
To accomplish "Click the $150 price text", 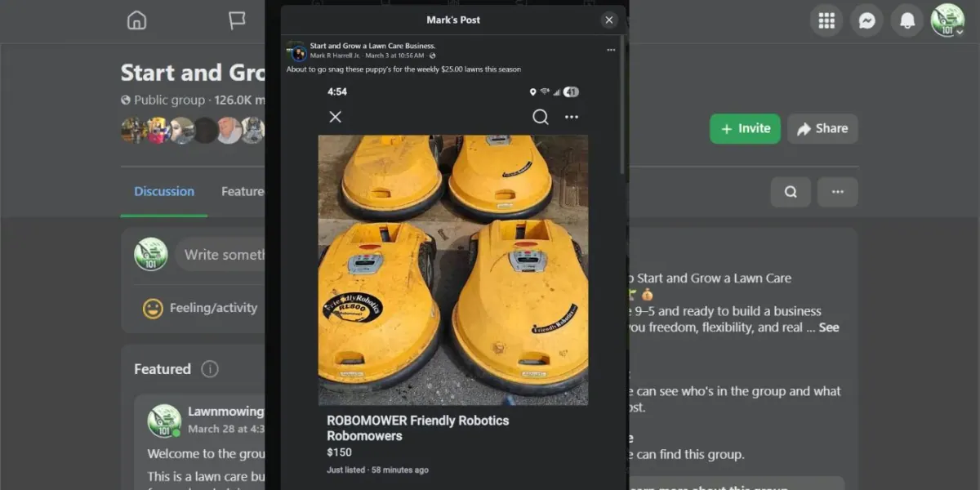I will [x=339, y=452].
